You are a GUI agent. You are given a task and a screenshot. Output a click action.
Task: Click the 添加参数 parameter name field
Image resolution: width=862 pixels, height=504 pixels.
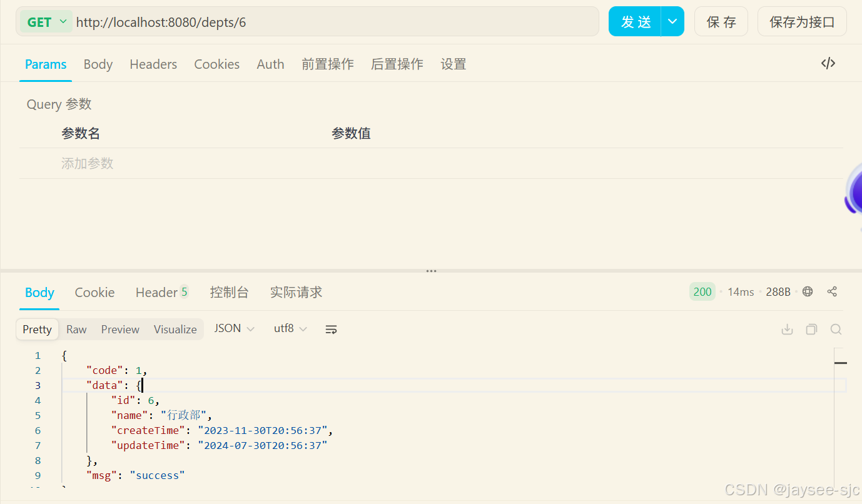point(88,163)
